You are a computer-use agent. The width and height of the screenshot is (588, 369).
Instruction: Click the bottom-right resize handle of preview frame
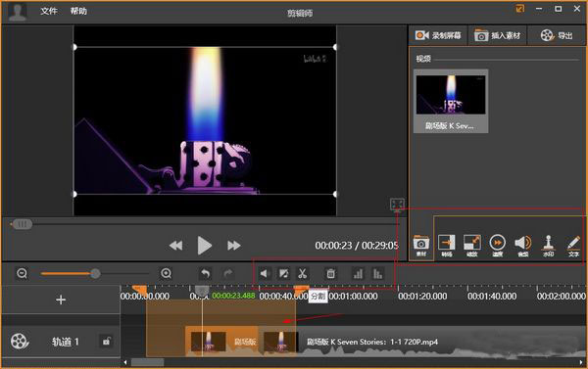pyautogui.click(x=335, y=194)
